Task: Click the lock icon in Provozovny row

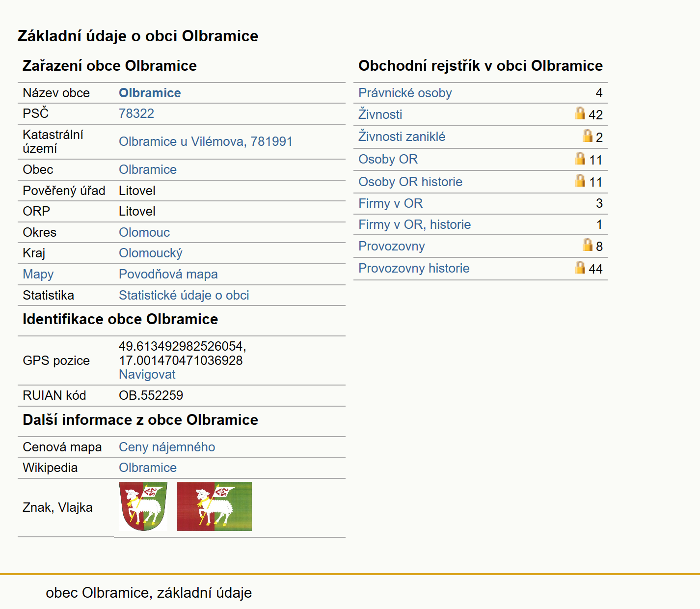Action: click(588, 245)
